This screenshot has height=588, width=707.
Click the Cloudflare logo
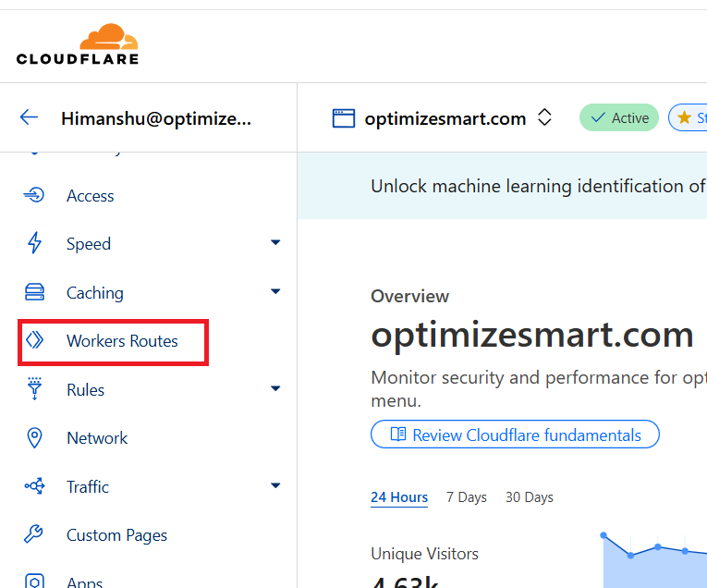tap(78, 44)
